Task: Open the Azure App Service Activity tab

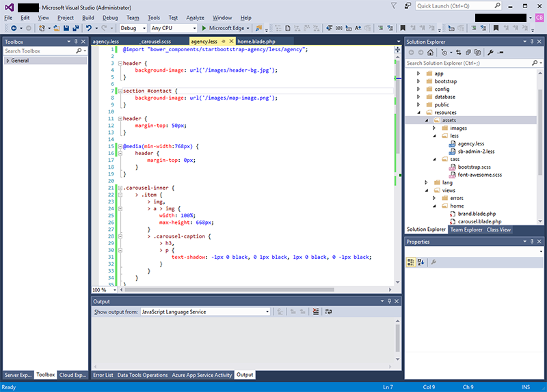Action: [202, 375]
